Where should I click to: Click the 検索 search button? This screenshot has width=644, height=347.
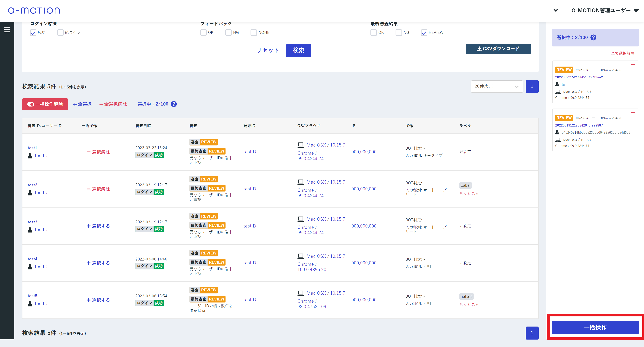point(298,51)
